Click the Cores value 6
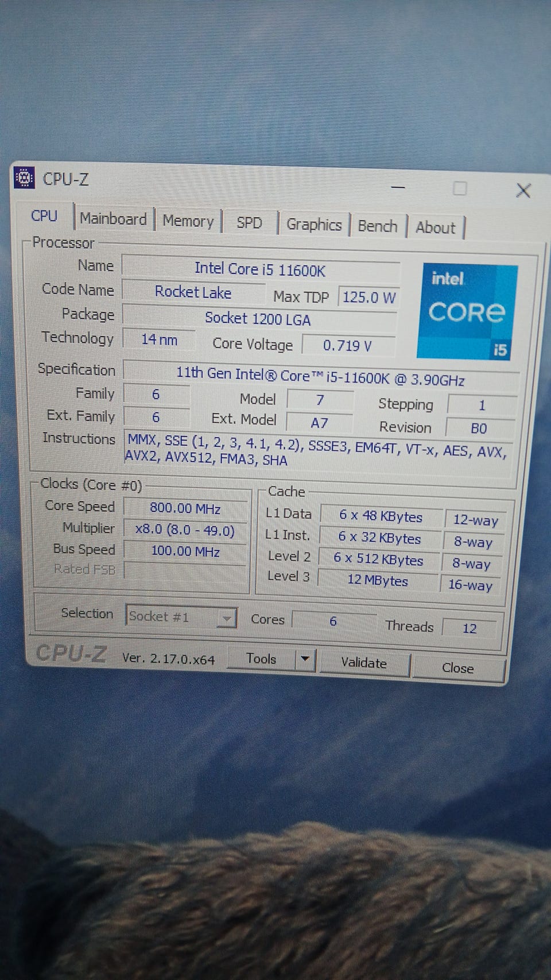Screen dimensions: 551x980 pos(333,621)
